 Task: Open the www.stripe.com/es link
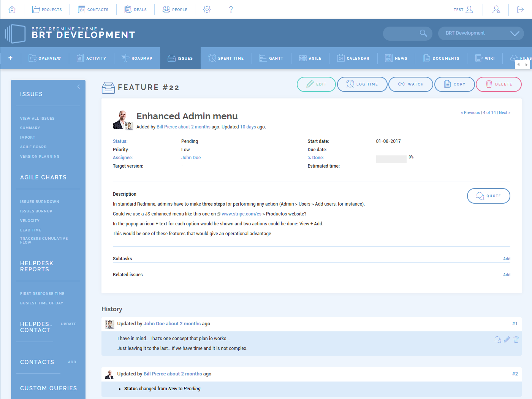pos(241,214)
